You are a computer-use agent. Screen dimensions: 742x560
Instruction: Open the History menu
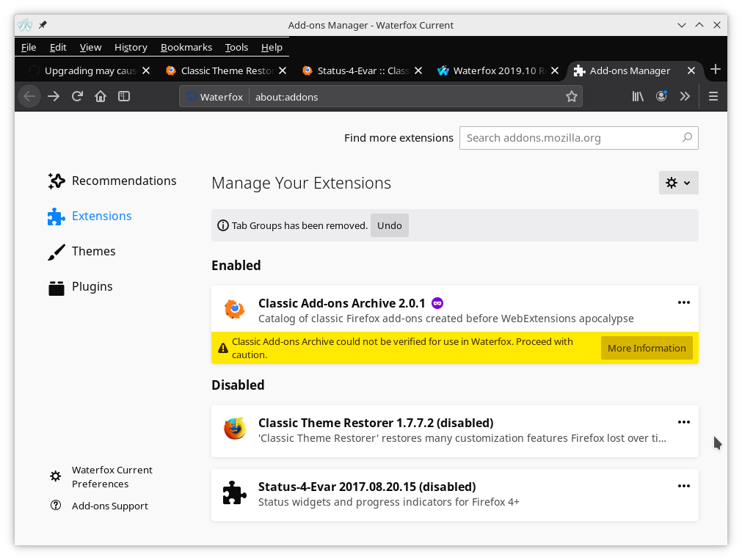tap(131, 47)
